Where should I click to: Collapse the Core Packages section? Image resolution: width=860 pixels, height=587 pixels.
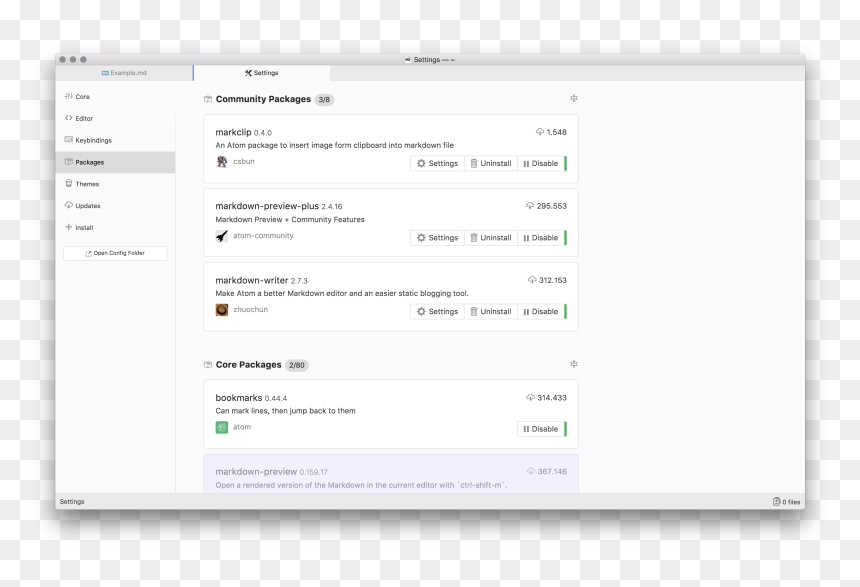coord(574,364)
